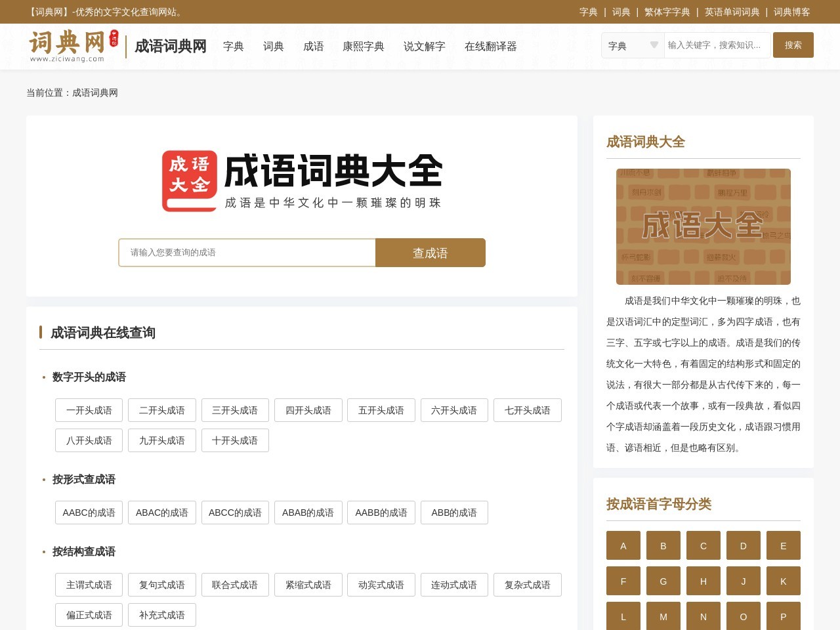The height and width of the screenshot is (630, 840).
Task: Choose ABB的成语 pattern
Action: (454, 513)
